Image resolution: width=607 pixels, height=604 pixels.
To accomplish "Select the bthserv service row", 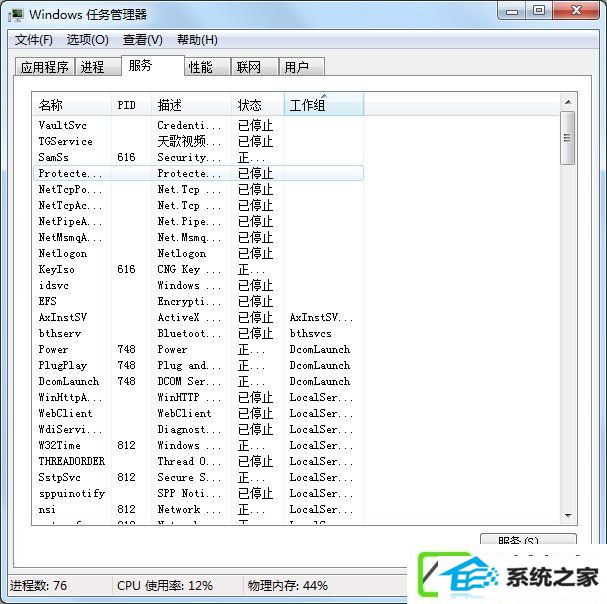I will point(198,333).
